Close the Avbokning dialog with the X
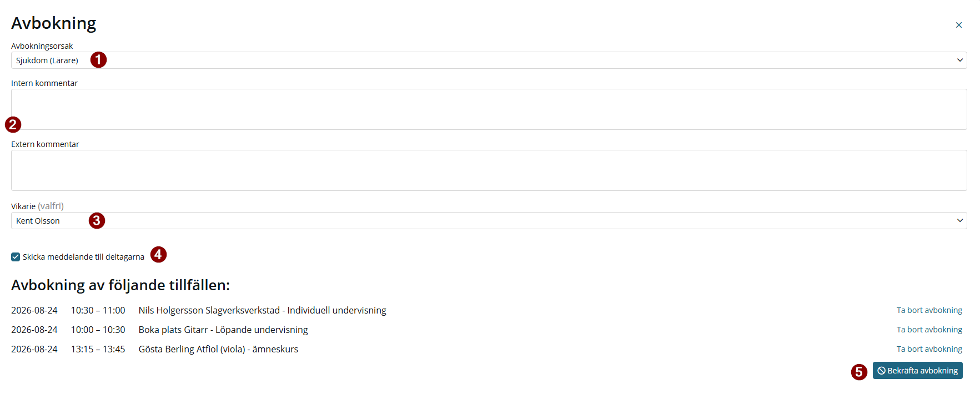 959,25
